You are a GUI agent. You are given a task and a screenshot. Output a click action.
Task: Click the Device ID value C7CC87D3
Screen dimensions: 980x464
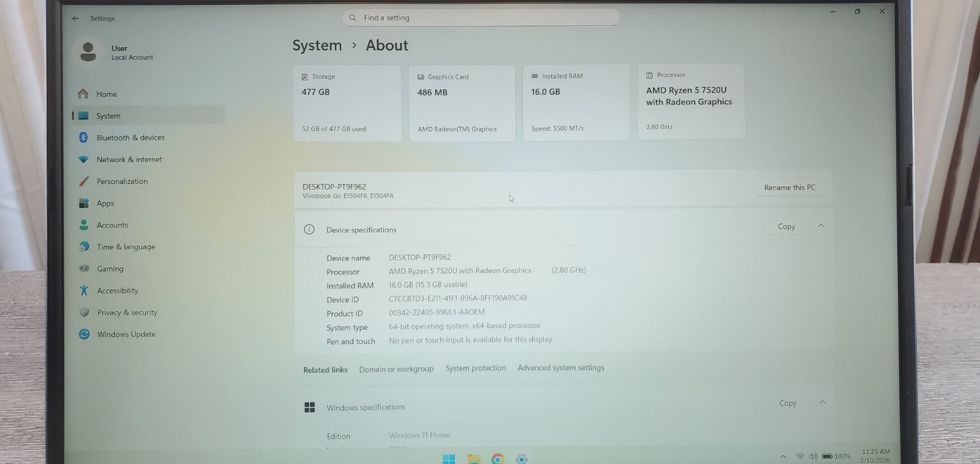458,298
